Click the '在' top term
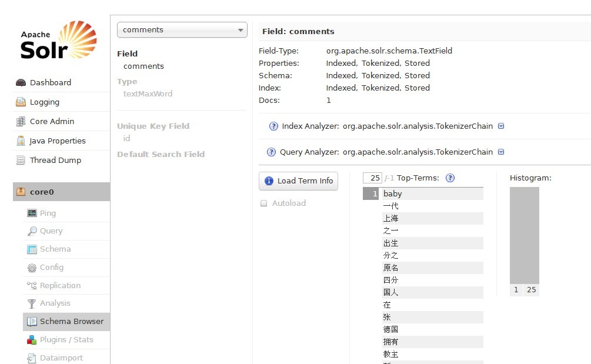Viewport: 591px width, 364px height. [387, 305]
